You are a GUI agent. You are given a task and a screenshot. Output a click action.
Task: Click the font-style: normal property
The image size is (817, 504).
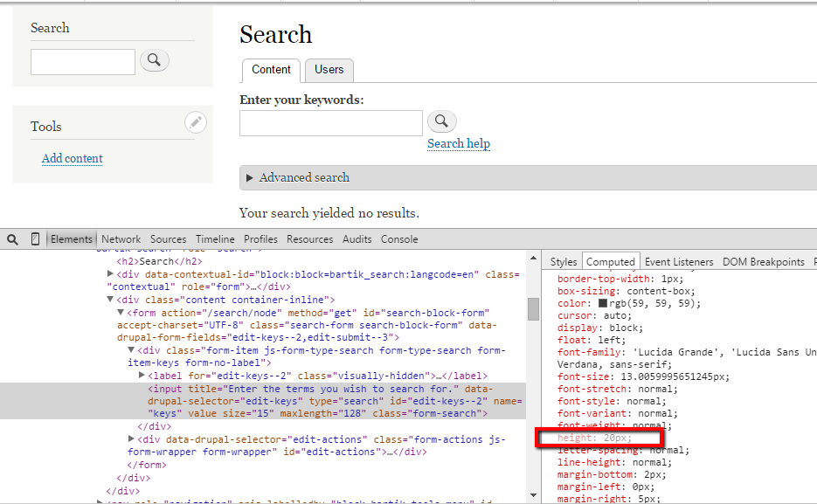(x=612, y=401)
